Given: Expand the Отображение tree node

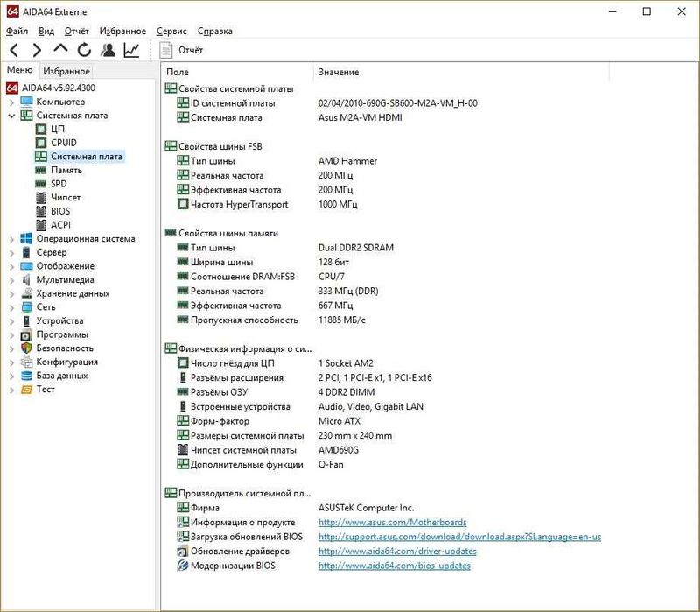Looking at the screenshot, I should (11, 267).
